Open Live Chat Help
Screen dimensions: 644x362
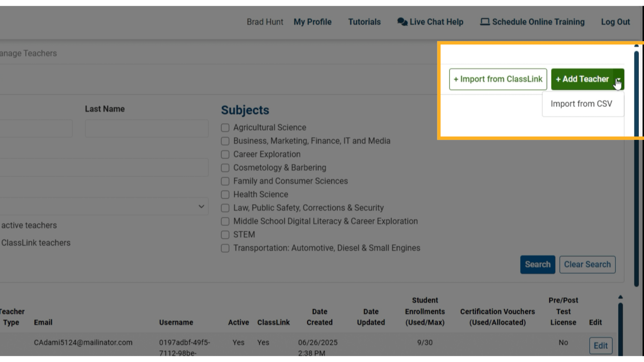click(430, 22)
